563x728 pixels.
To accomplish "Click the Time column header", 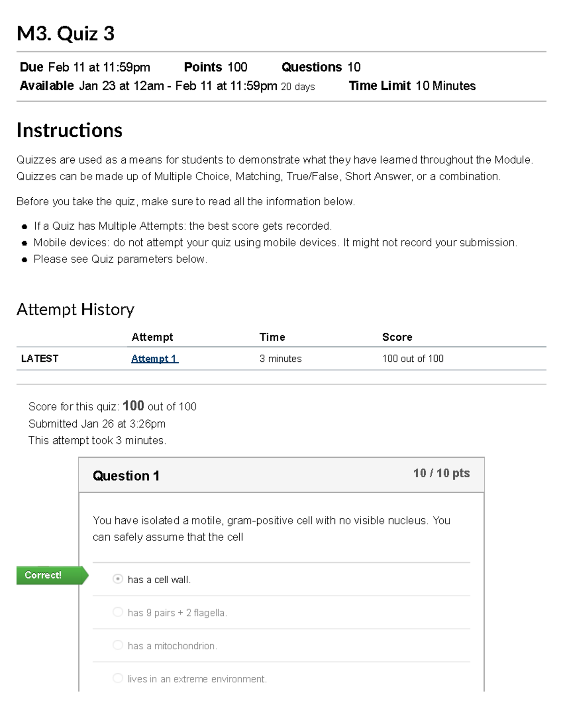I will click(x=272, y=337).
